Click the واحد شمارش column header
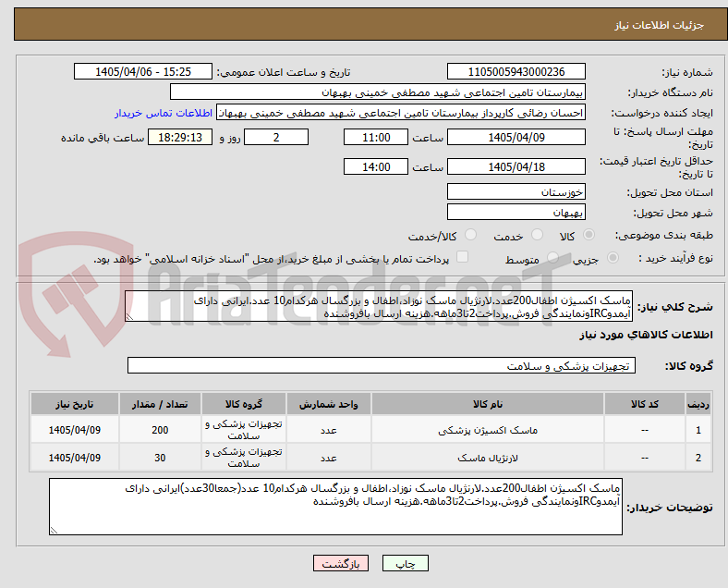This screenshot has height=588, width=728. pyautogui.click(x=329, y=404)
